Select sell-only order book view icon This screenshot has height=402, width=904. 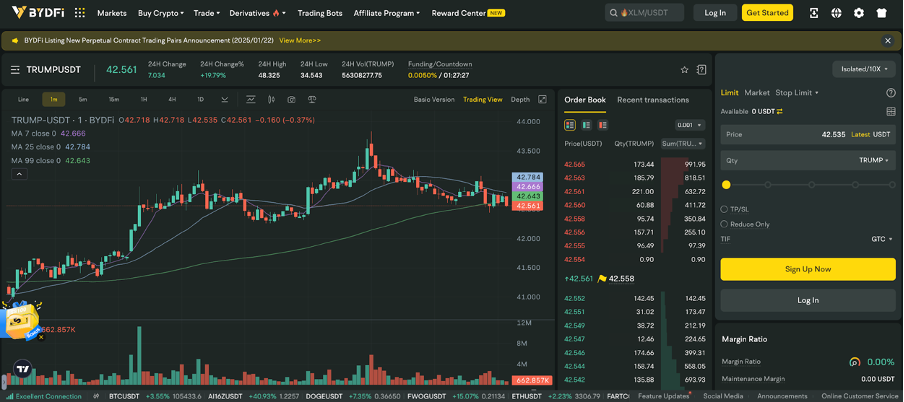point(603,125)
